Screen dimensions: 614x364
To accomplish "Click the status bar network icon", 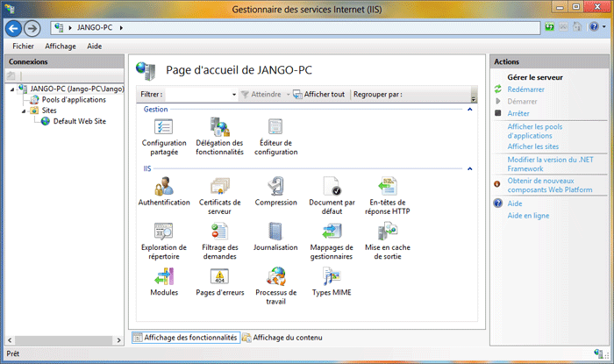I will pyautogui.click(x=598, y=353).
